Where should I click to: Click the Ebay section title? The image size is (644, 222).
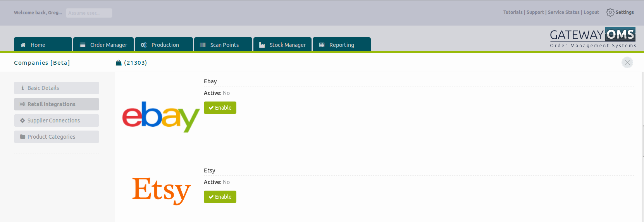[210, 81]
